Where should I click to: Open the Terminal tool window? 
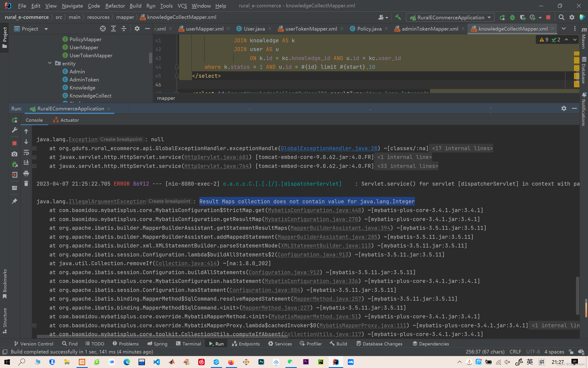pyautogui.click(x=189, y=344)
